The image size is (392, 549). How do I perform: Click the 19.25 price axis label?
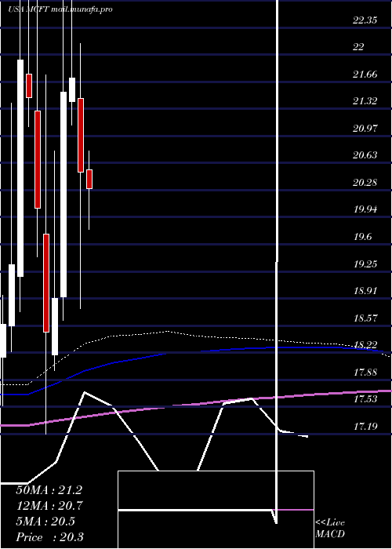click(x=365, y=264)
